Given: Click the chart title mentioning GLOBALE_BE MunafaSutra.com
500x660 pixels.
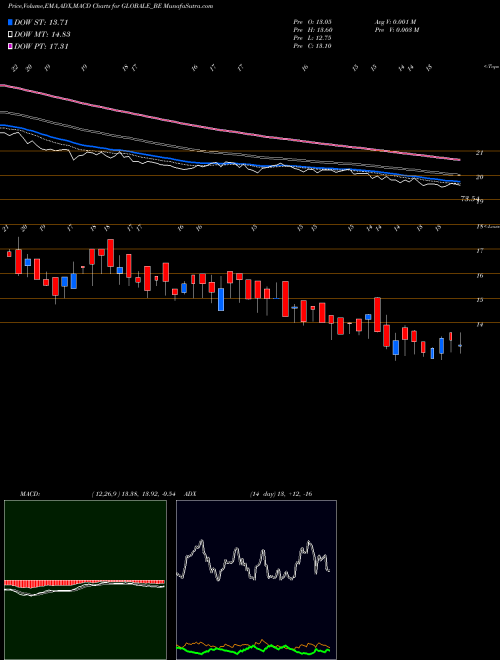Looking at the screenshot, I should tap(110, 6).
